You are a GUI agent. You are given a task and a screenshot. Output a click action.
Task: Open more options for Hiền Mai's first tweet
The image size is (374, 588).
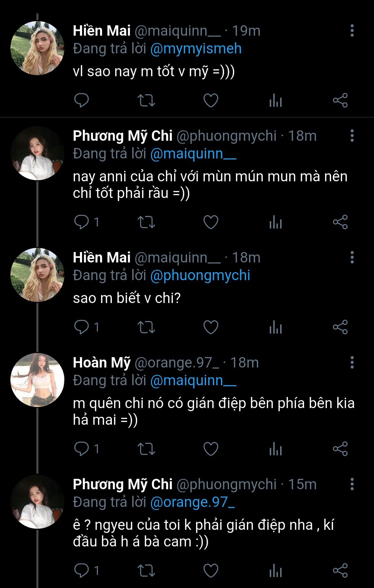pos(352,31)
